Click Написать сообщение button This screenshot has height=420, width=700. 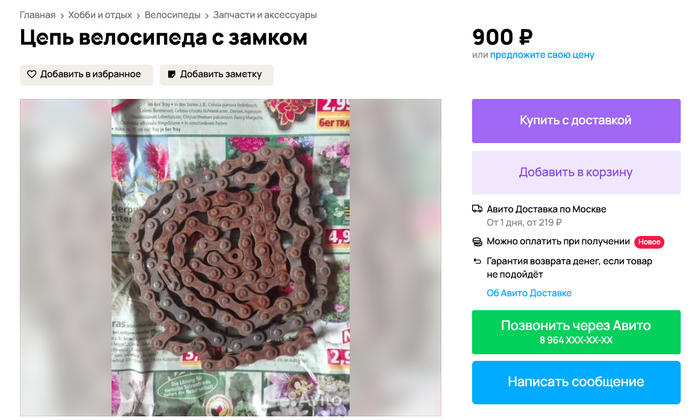(x=576, y=382)
